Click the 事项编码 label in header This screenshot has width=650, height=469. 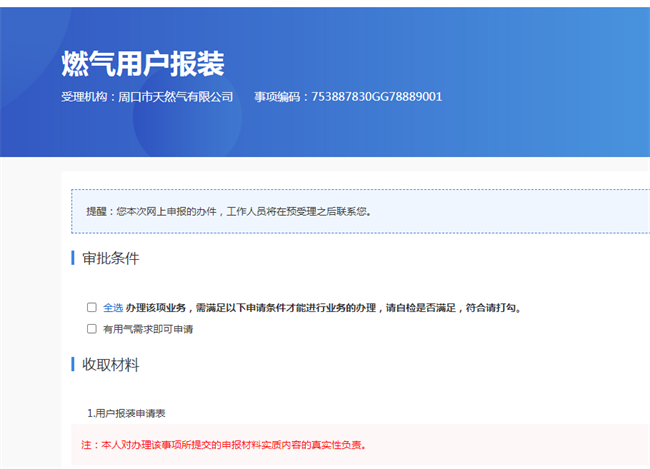coord(278,97)
